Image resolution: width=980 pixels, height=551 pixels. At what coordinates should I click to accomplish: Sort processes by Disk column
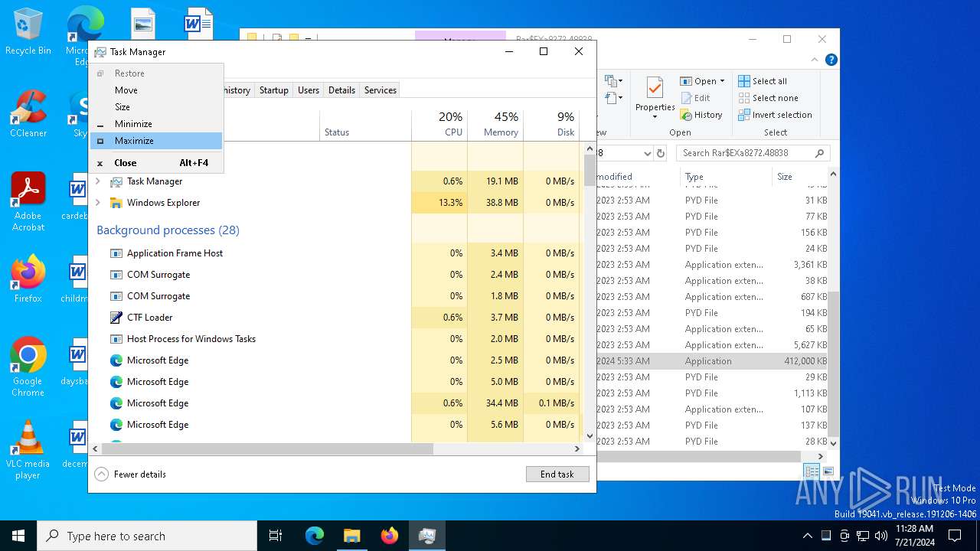[551, 124]
